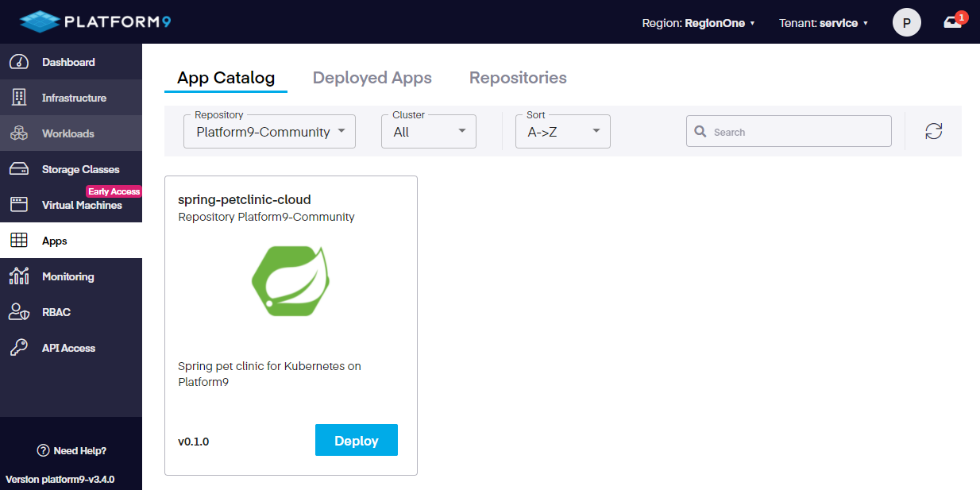The image size is (980, 490).
Task: Select Apps in the sidebar
Action: click(71, 241)
